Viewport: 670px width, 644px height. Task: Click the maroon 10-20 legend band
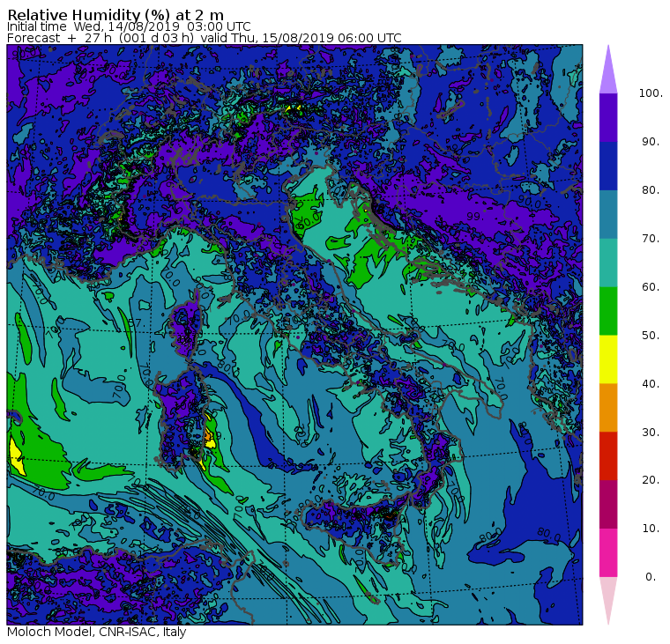(608, 504)
